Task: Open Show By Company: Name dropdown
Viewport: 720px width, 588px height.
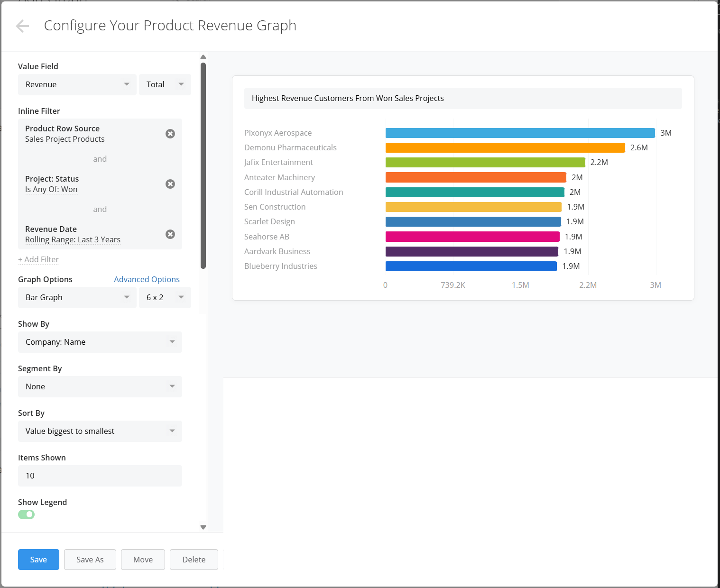Action: pyautogui.click(x=100, y=342)
